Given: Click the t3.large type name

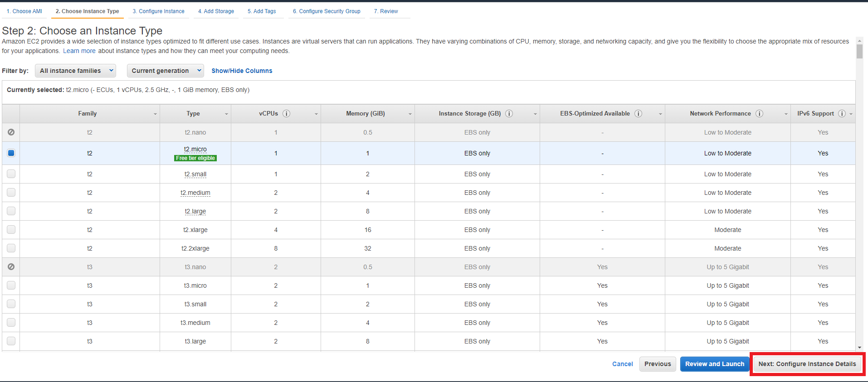Looking at the screenshot, I should 195,341.
